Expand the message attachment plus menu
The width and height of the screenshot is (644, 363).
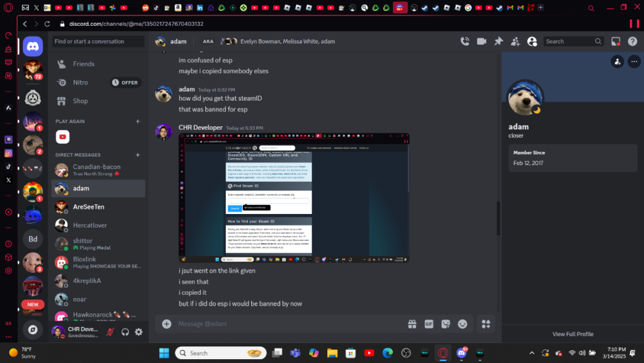[x=167, y=324]
